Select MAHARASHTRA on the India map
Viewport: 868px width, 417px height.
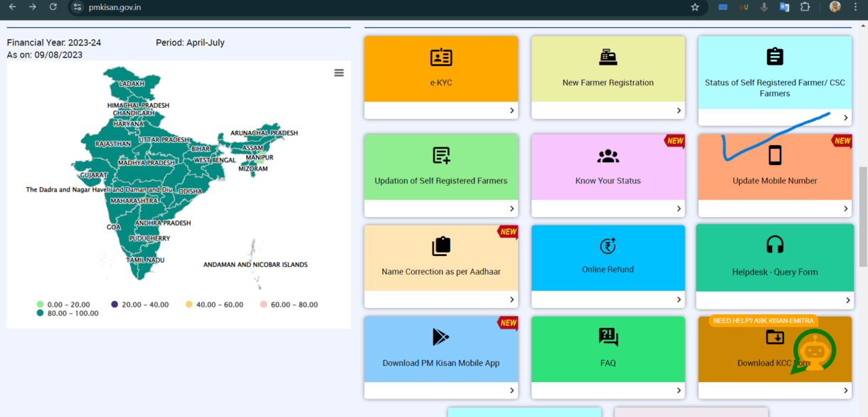(134, 201)
